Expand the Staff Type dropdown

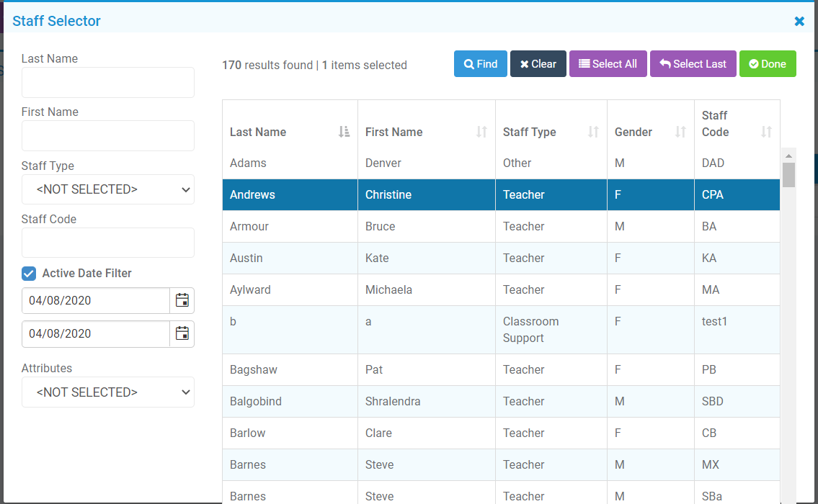click(108, 189)
